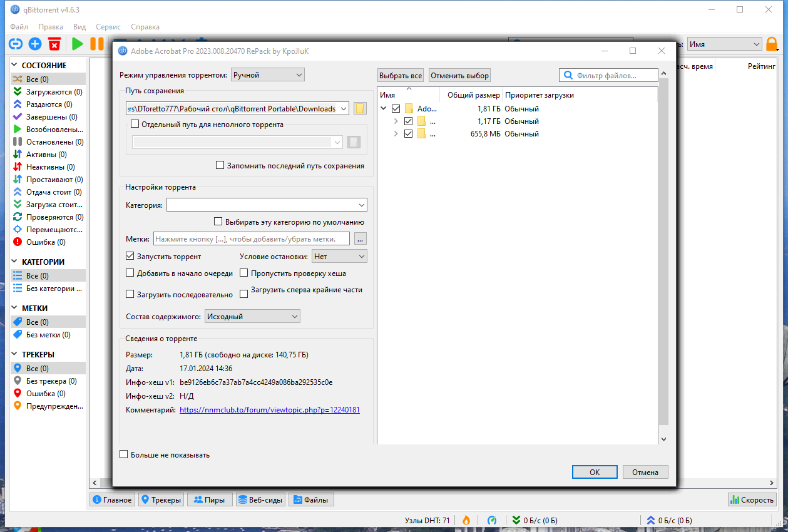Click the yellow lock icon near search field

point(772,44)
